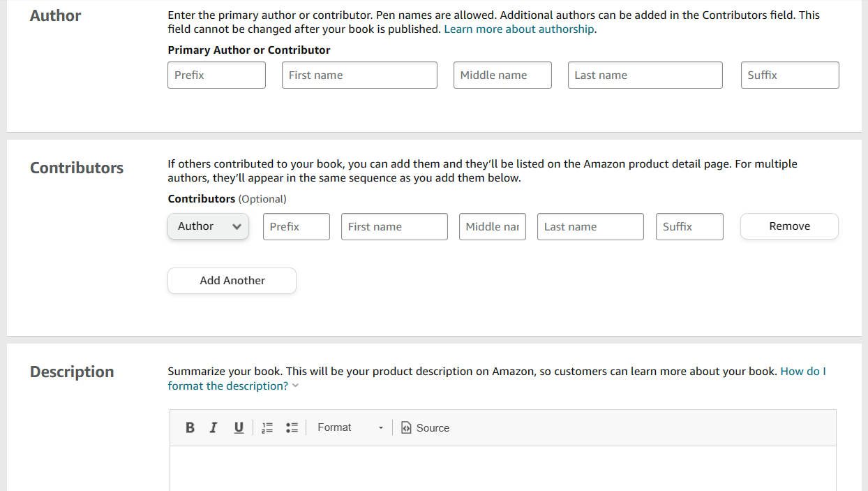Click the contributor First name field

tap(394, 227)
